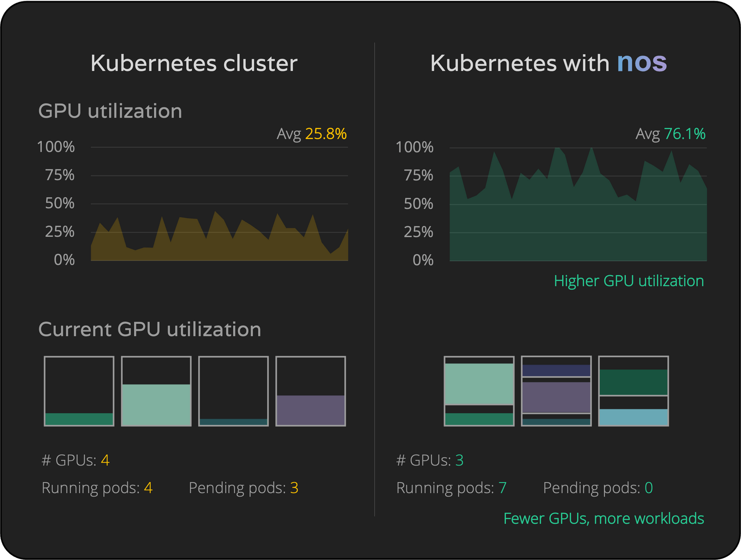Select the purple segment in the middle nos GPU
The height and width of the screenshot is (560, 741).
click(x=556, y=397)
